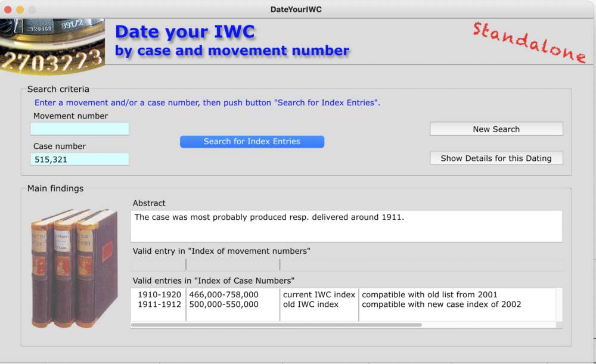This screenshot has height=364, width=596.
Task: Click the horizontal scrollbar under the case index table
Action: coord(277,325)
